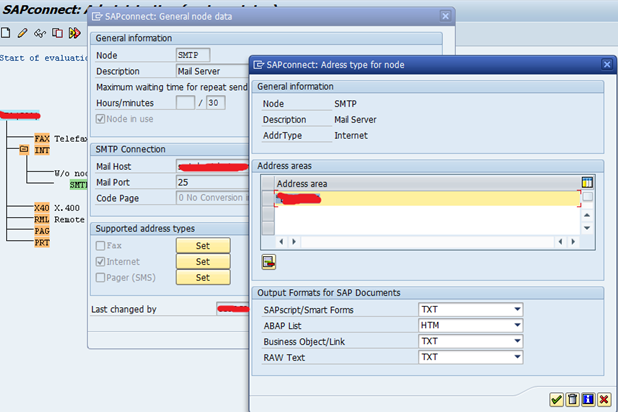Click the Code Page field

click(x=212, y=198)
